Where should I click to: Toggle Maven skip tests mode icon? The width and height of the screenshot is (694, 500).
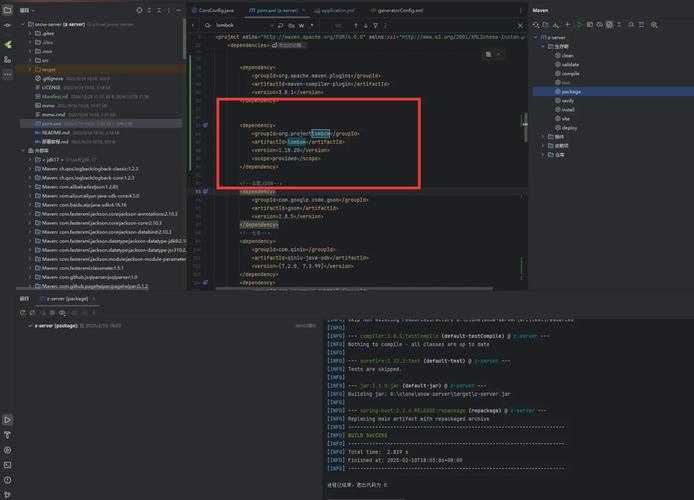click(611, 23)
